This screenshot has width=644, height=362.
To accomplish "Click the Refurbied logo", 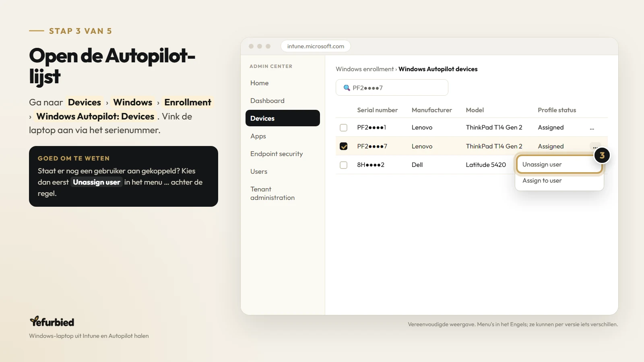I will (x=52, y=321).
